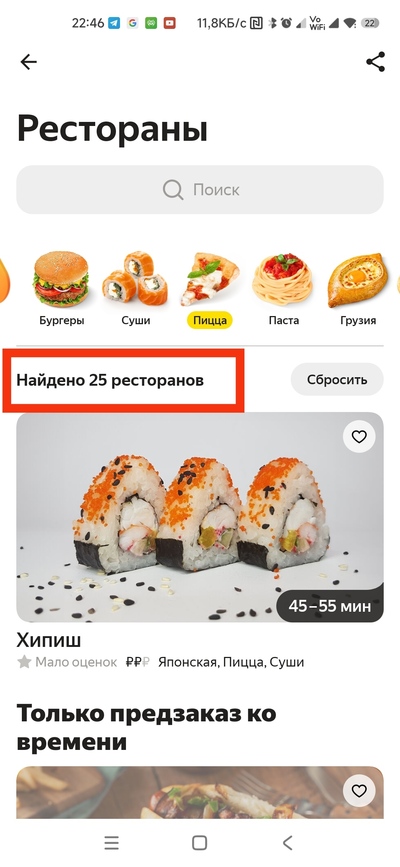Screen dimensions: 400x867
Task: Open the Android recent apps menu button
Action: tap(111, 843)
